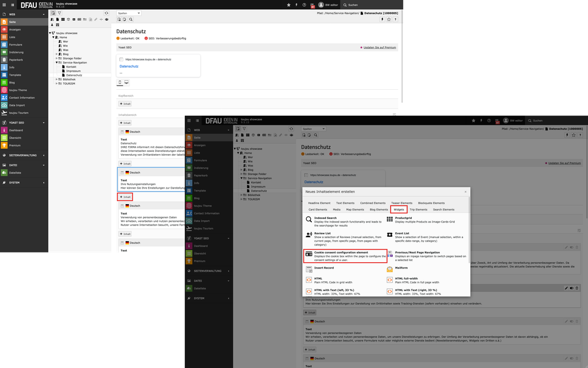
Task: Click the Productgrid grid icon
Action: pos(390,219)
